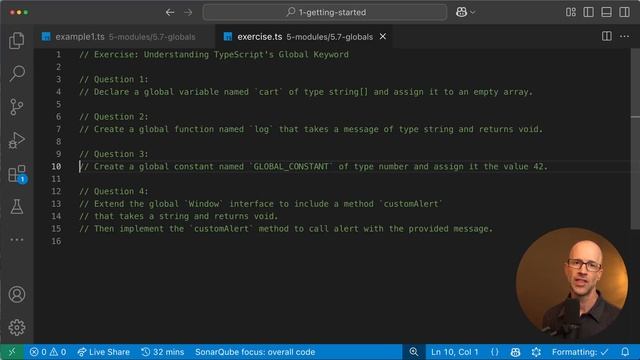640x360 pixels.
Task: Toggle the primary side bar
Action: click(589, 12)
